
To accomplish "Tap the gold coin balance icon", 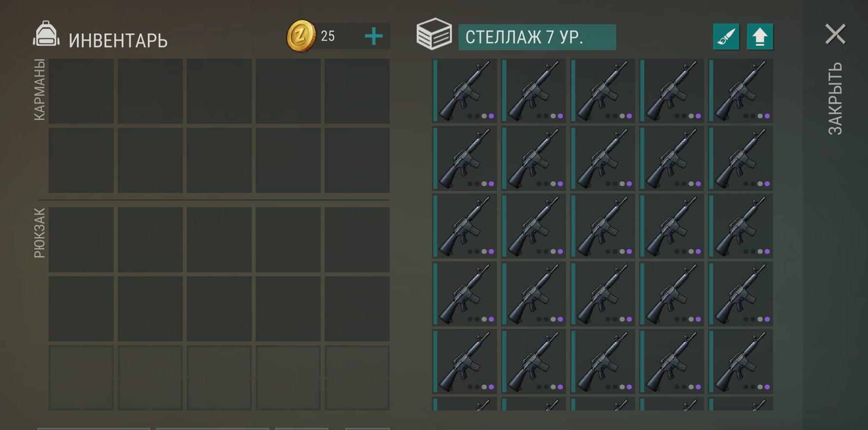I will (301, 36).
